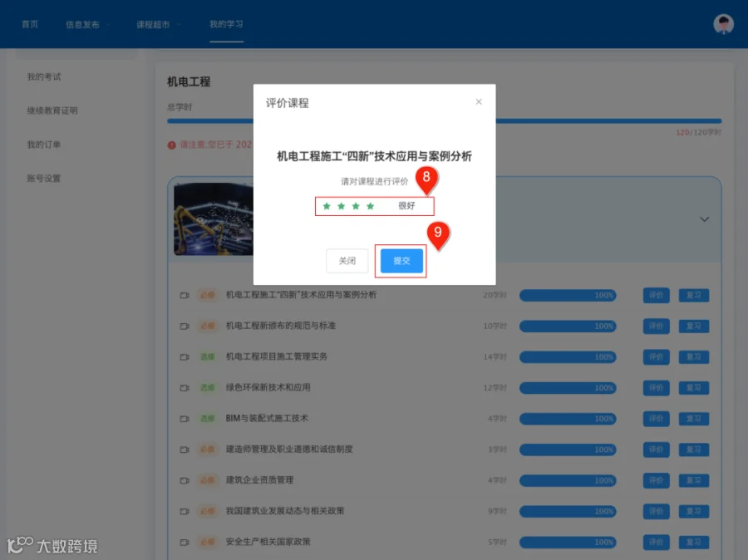Click 复习 for 安全生产相关国家政策

pos(694,542)
